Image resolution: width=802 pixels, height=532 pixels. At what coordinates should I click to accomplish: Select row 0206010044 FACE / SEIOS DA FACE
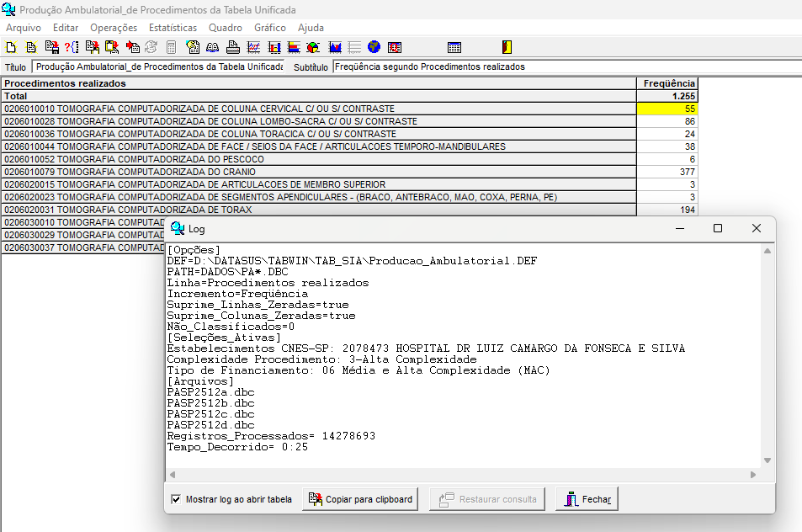pos(319,146)
